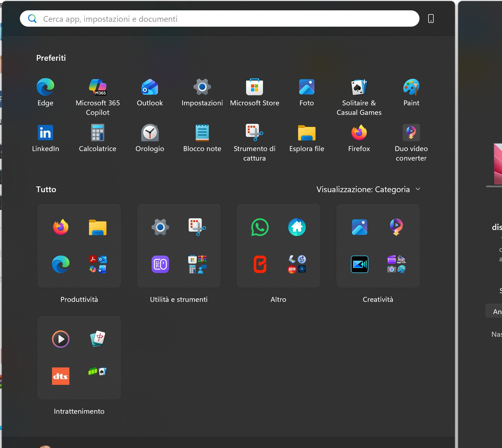Viewport: 502px width, 448px height.
Task: Expand the small icon cluster in Altro
Action: tap(297, 264)
